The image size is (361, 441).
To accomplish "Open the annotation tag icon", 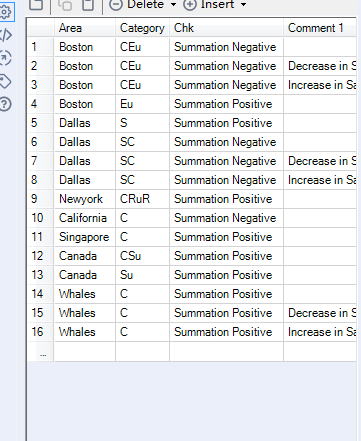I will (5, 81).
